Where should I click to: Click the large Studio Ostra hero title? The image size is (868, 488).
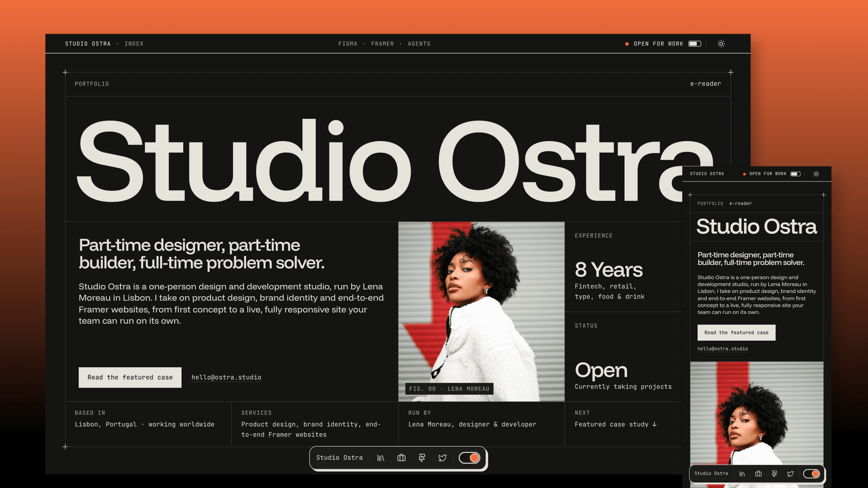tap(394, 161)
